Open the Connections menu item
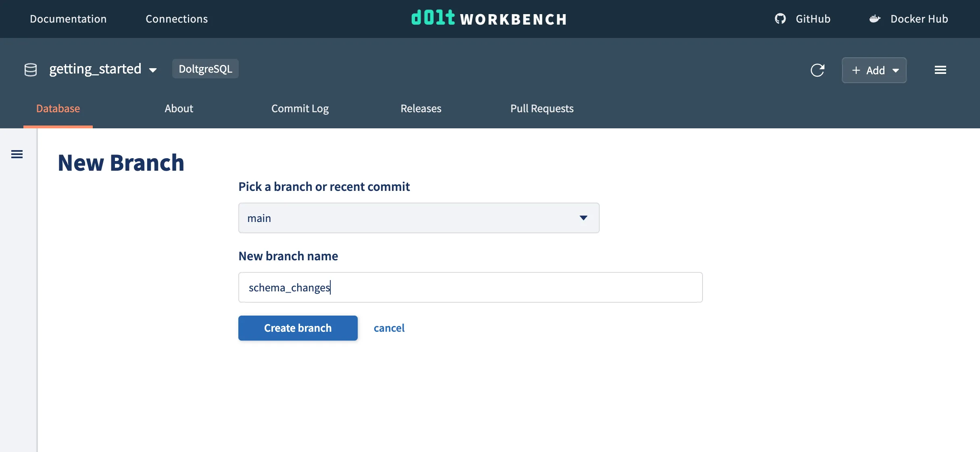Screen dimensions: 980x452 click(177, 19)
